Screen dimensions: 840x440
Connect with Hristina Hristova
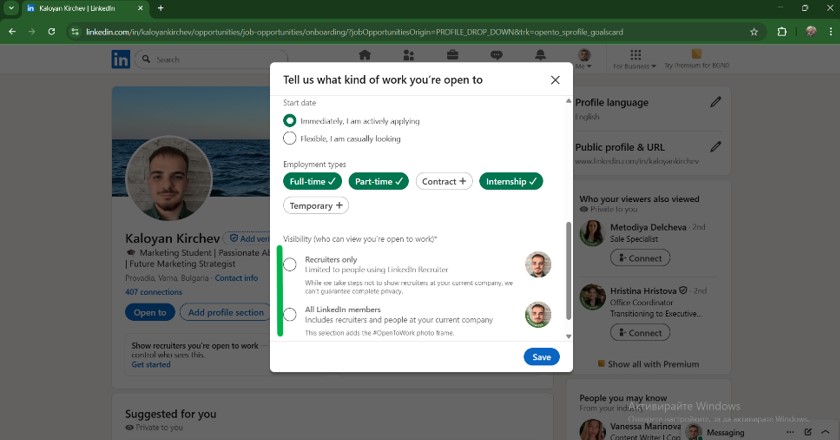(640, 332)
